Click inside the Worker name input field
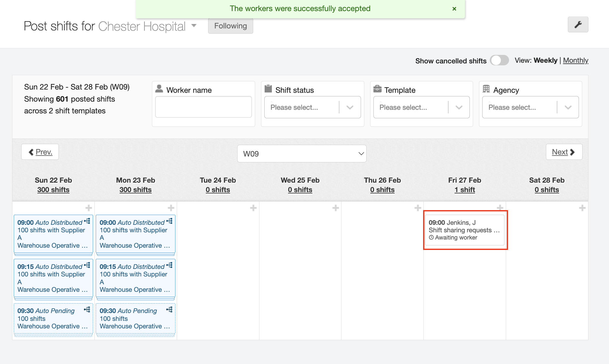Image resolution: width=609 pixels, height=364 pixels. 203,107
